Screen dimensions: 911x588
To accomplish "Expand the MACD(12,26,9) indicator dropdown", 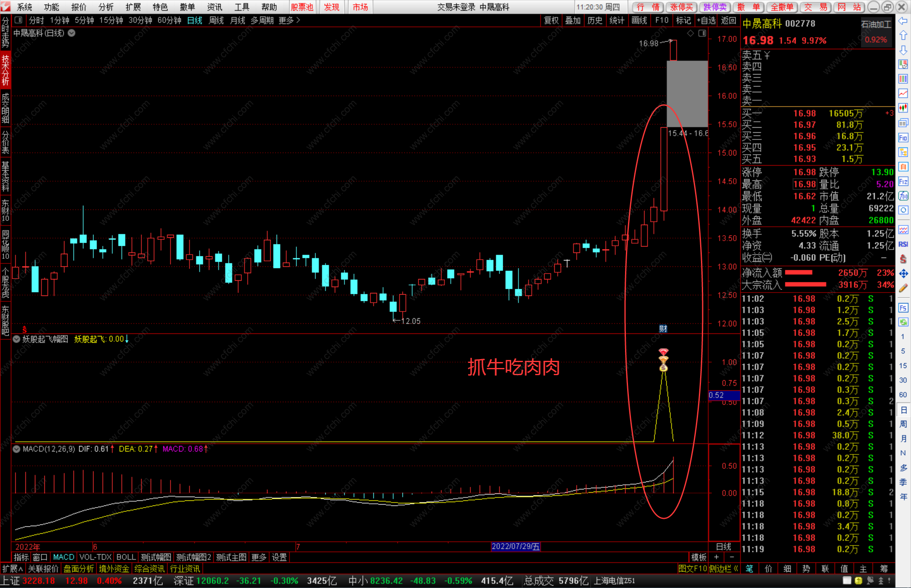I will 16,449.
